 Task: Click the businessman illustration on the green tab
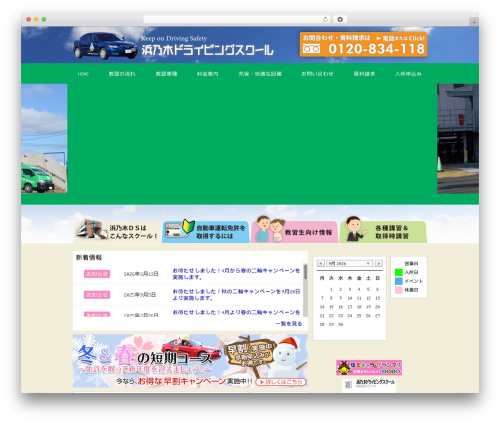pyautogui.click(x=355, y=228)
